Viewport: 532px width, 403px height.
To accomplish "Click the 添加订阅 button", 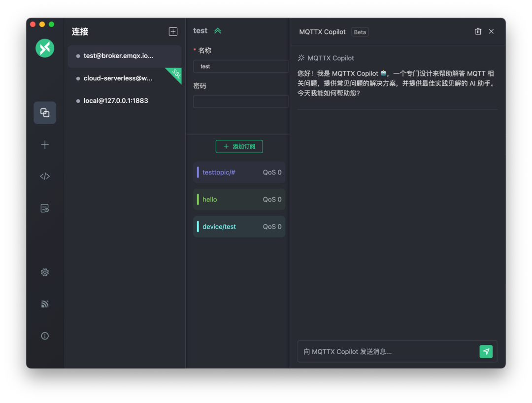I will pyautogui.click(x=239, y=146).
